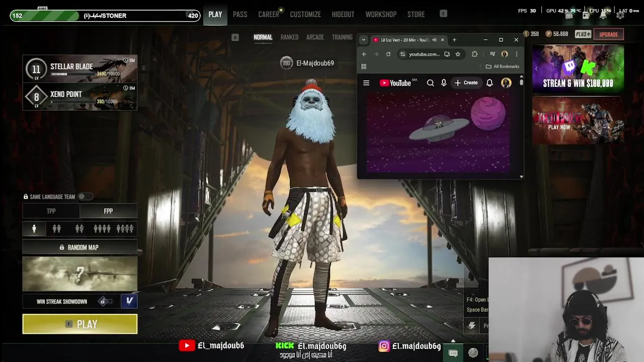Click the green 152 level XP bar
The width and height of the screenshot is (644, 362).
click(105, 16)
